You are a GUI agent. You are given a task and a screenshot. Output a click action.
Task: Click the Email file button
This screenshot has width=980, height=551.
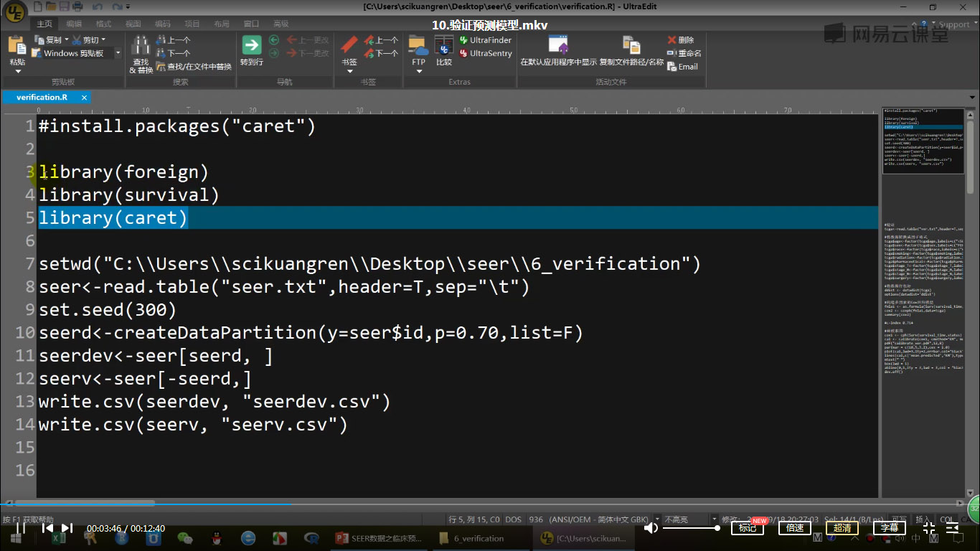point(682,67)
